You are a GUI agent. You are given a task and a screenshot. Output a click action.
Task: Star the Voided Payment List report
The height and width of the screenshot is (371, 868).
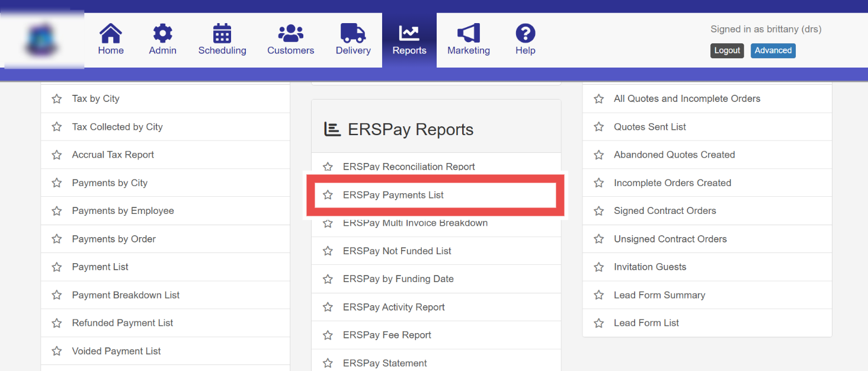[57, 351]
